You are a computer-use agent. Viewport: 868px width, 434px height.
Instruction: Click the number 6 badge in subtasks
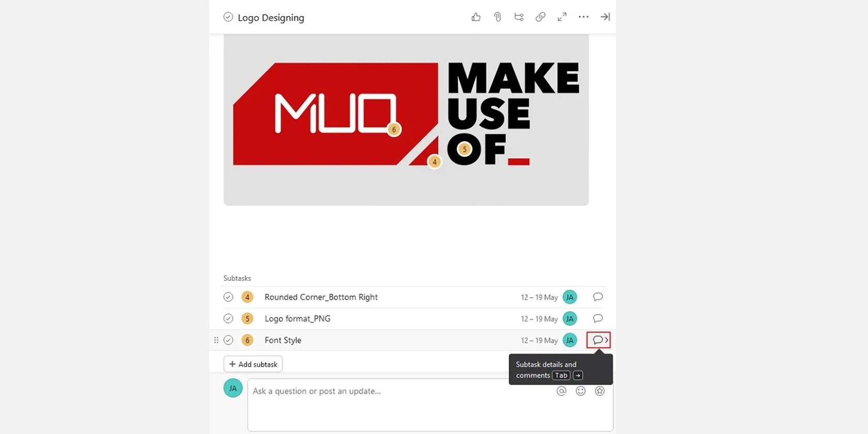point(247,340)
